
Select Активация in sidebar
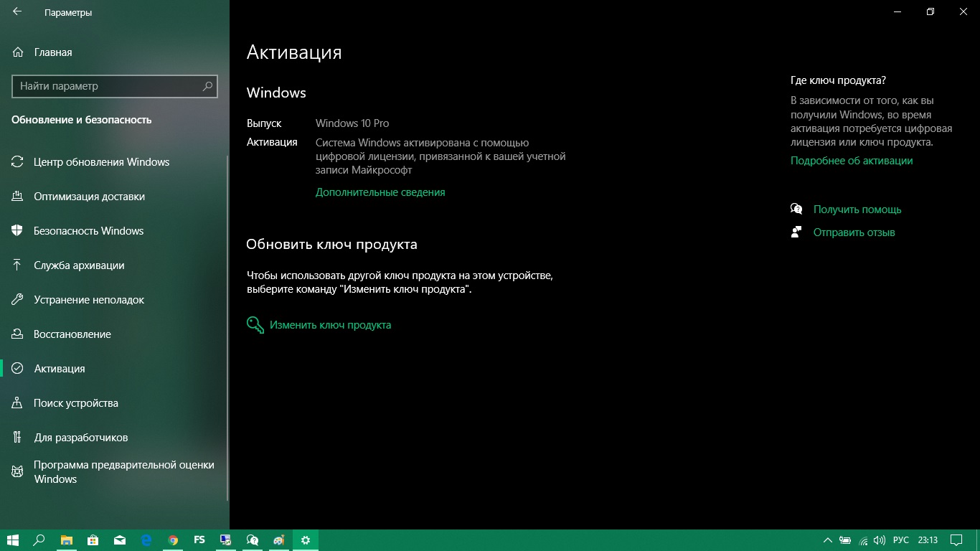(x=115, y=369)
